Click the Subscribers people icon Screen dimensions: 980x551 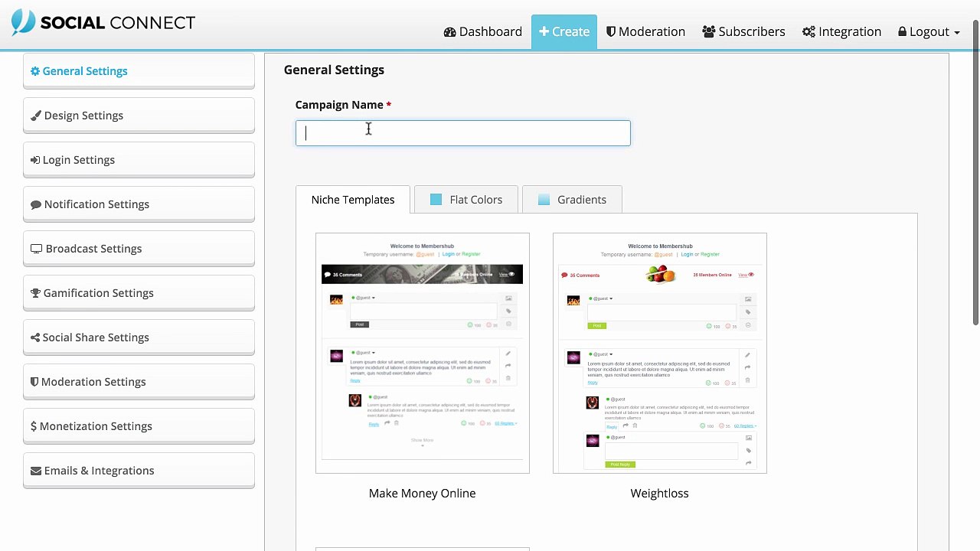(x=708, y=31)
